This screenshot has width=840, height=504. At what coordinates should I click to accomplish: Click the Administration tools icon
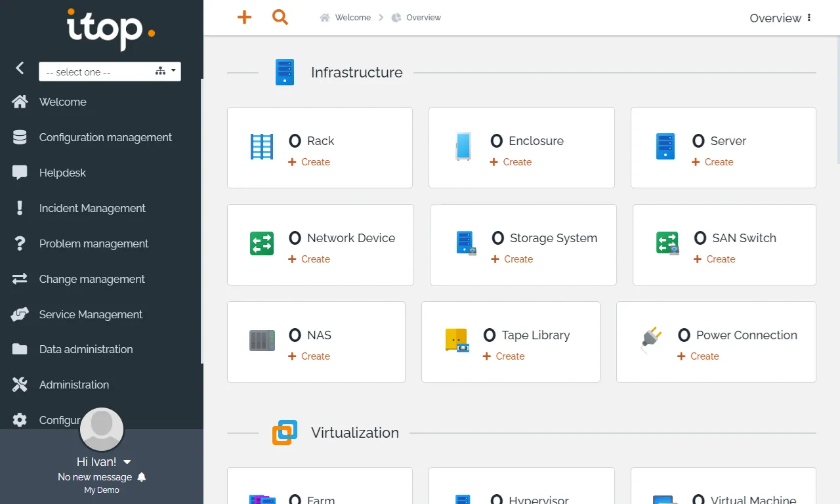20,385
